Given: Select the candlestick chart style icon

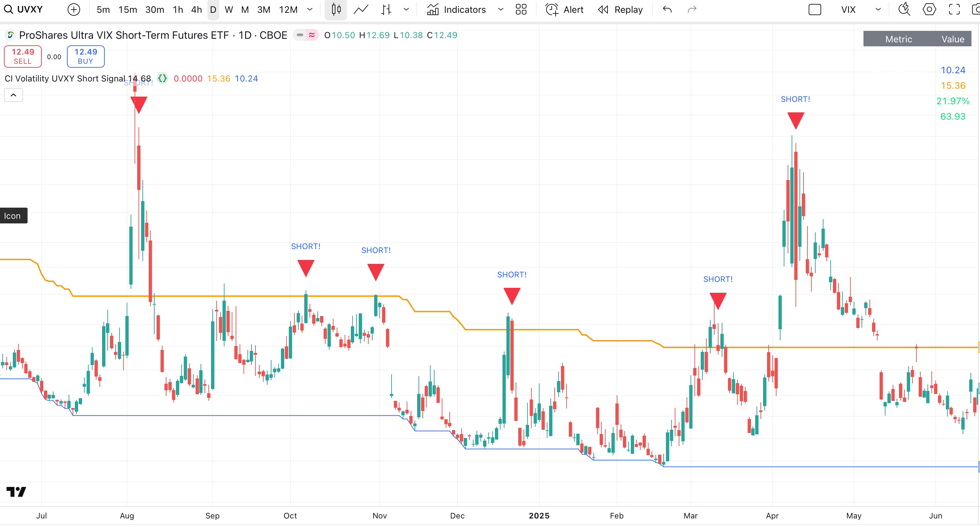Looking at the screenshot, I should tap(336, 10).
